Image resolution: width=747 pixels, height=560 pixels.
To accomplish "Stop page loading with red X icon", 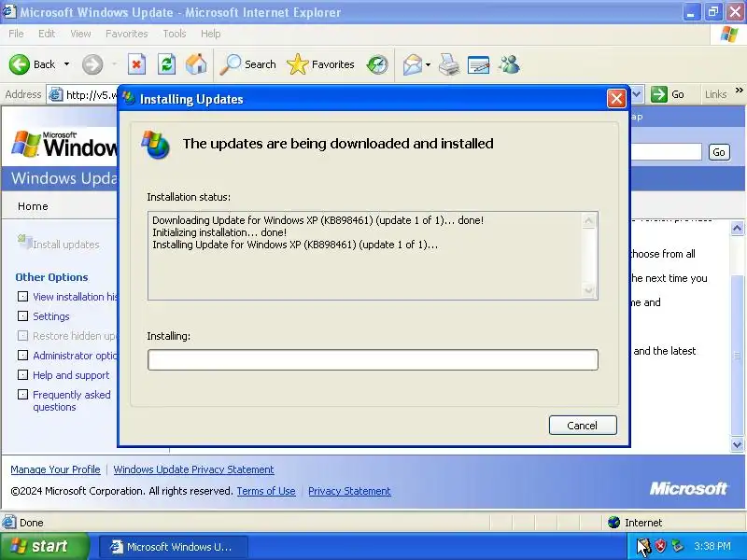I will pyautogui.click(x=136, y=64).
